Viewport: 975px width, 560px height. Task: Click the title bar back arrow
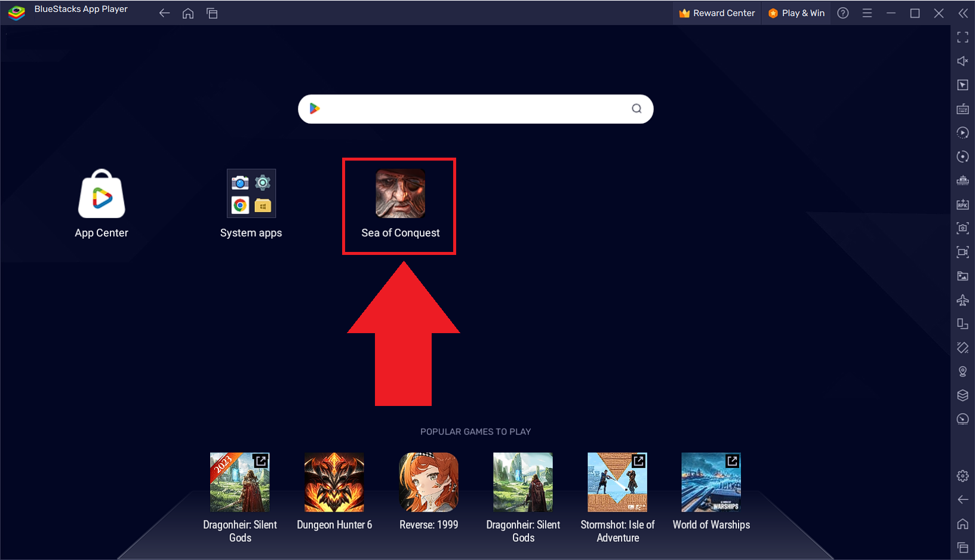tap(164, 13)
